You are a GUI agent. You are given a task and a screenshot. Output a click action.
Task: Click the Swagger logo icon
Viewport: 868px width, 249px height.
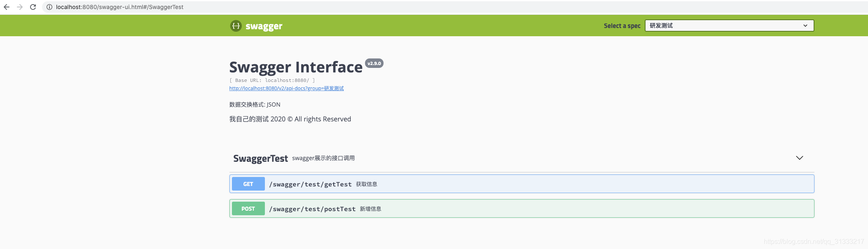(x=236, y=26)
